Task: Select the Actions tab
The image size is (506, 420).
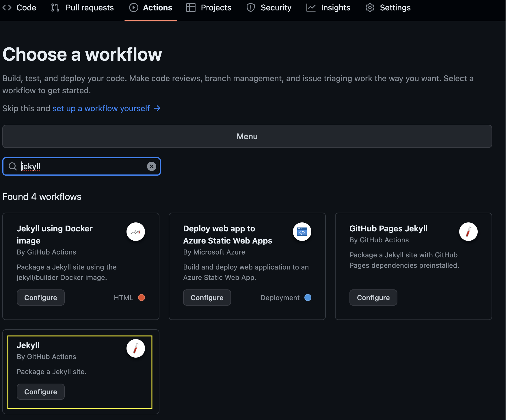Action: [150, 8]
